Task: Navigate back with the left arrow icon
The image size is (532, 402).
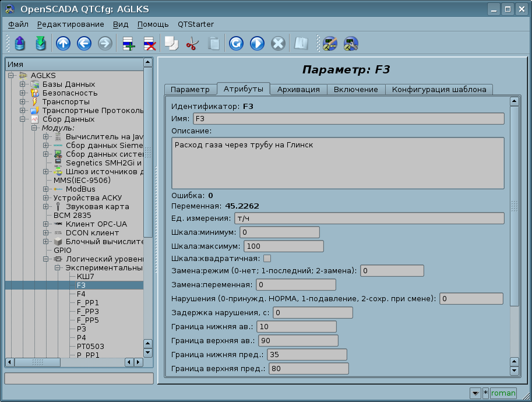Action: 84,44
